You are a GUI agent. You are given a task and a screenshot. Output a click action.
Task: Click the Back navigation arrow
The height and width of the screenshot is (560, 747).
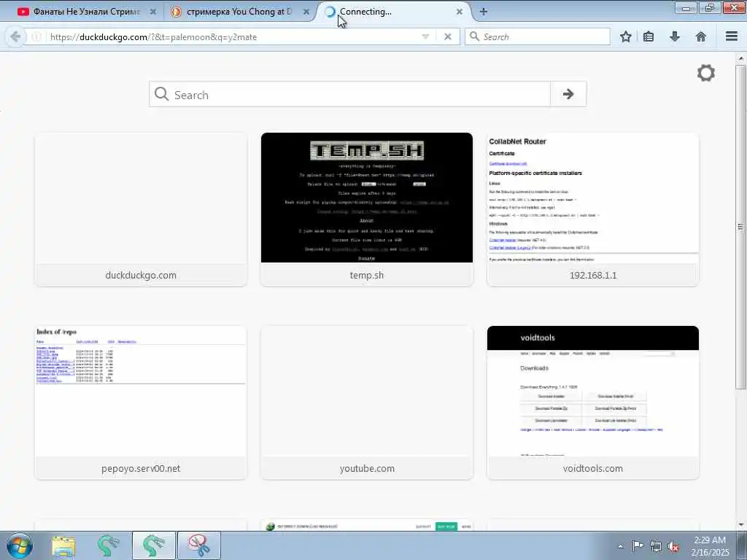pos(15,36)
